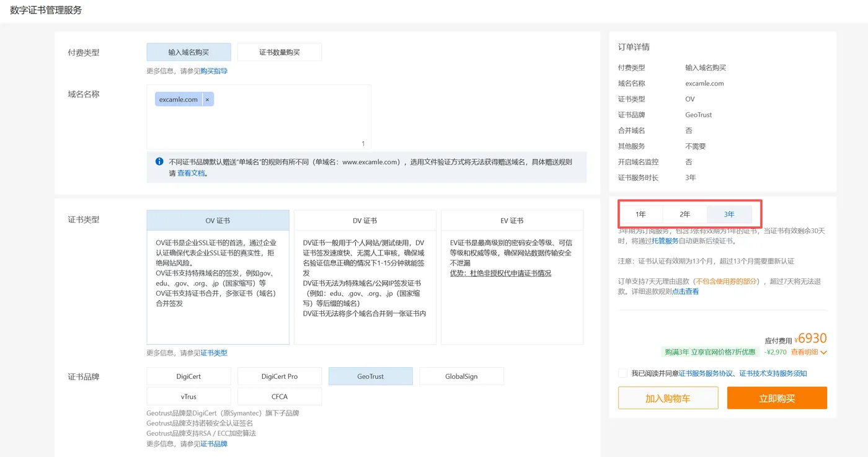Open the 证书技术支持服务须知 link
Image resolution: width=868 pixels, height=457 pixels.
773,373
